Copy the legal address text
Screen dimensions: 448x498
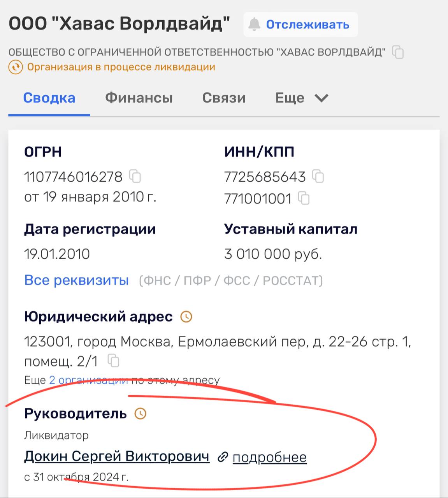point(113,361)
